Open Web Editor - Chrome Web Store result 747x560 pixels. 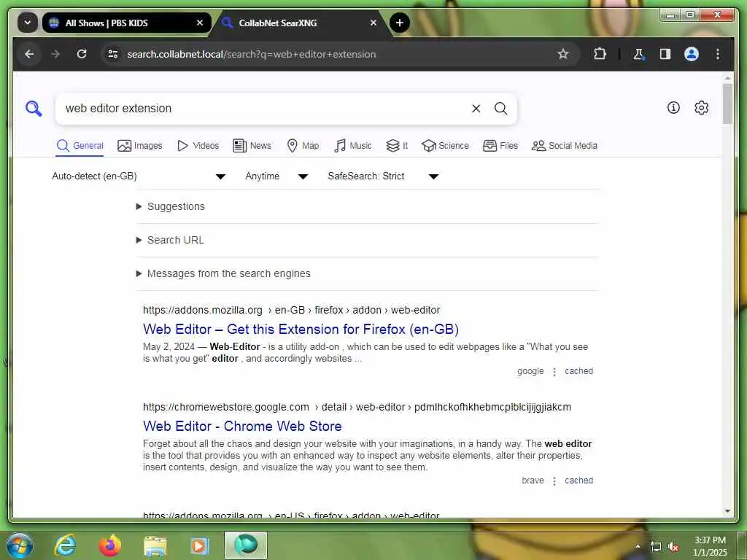pos(242,426)
